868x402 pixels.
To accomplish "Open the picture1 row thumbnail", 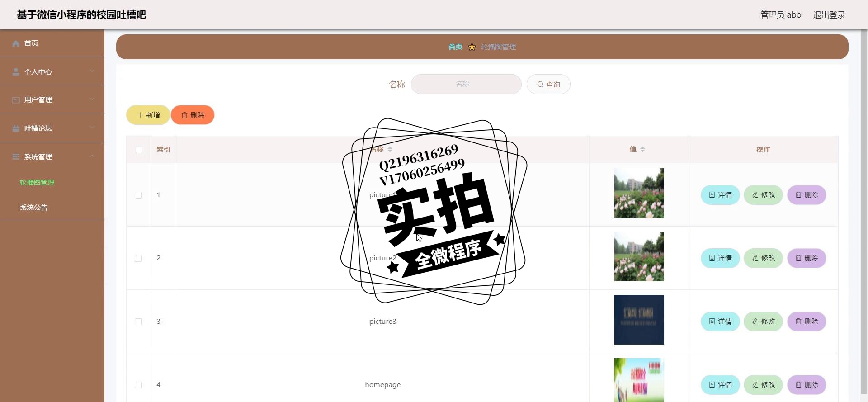I will pos(639,193).
